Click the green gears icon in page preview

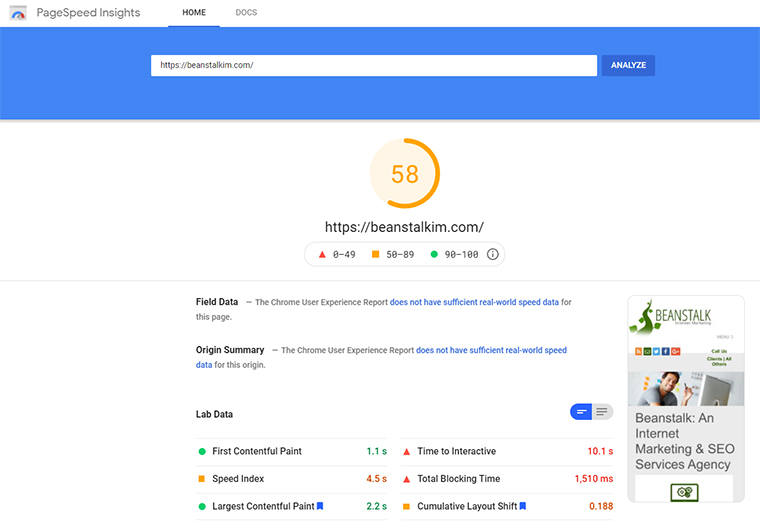tap(684, 493)
